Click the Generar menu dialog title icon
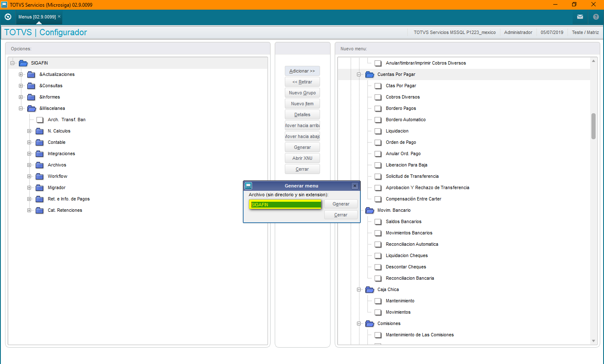The width and height of the screenshot is (604, 364). point(248,186)
